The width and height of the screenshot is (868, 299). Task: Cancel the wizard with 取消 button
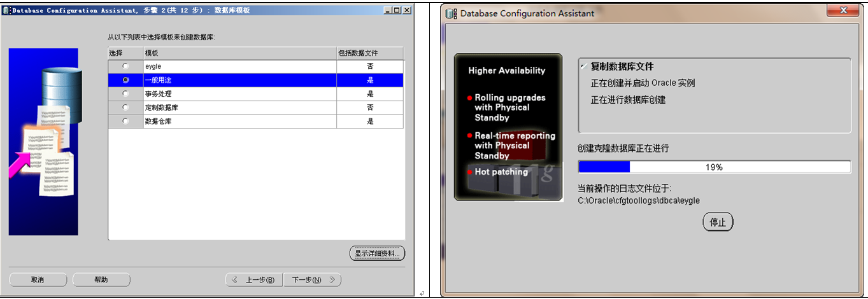[38, 280]
